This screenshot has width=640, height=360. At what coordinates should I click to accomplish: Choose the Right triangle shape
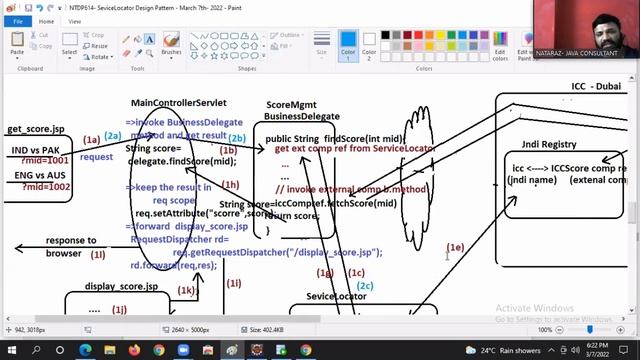click(194, 46)
